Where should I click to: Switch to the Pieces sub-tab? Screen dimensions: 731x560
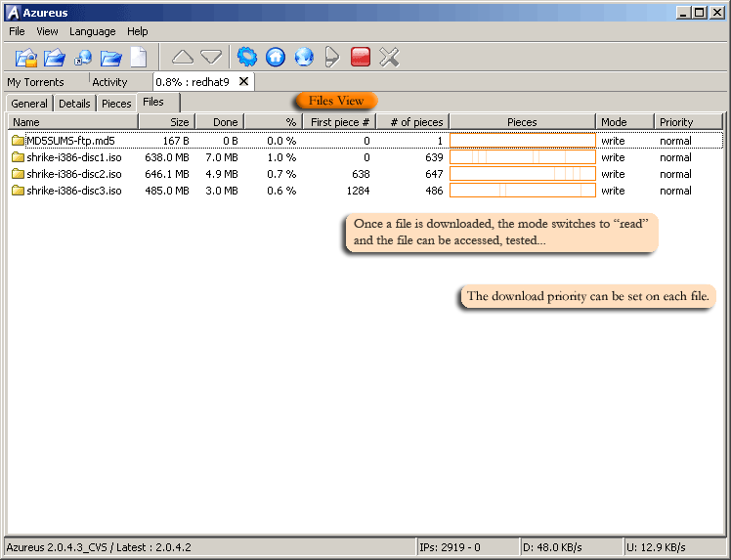coord(116,104)
